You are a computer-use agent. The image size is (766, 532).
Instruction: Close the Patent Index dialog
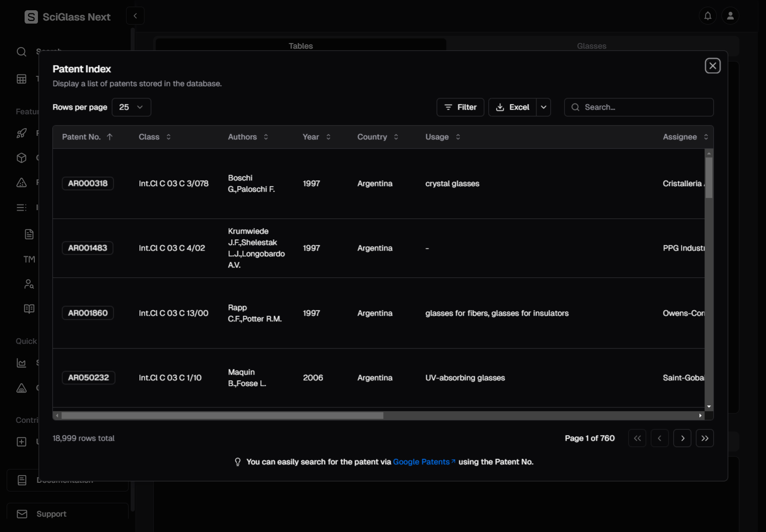pyautogui.click(x=712, y=66)
